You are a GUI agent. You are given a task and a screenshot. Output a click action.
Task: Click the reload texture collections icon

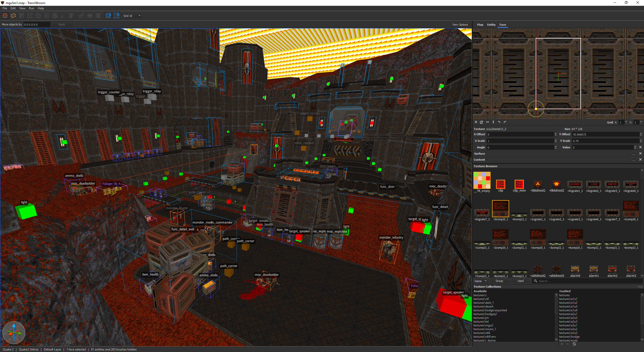(574, 344)
